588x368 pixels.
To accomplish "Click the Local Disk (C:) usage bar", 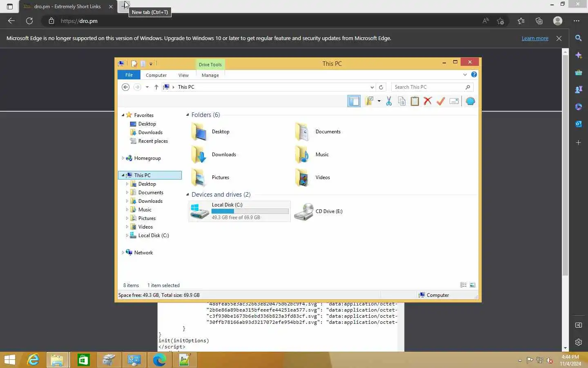I will pos(250,211).
